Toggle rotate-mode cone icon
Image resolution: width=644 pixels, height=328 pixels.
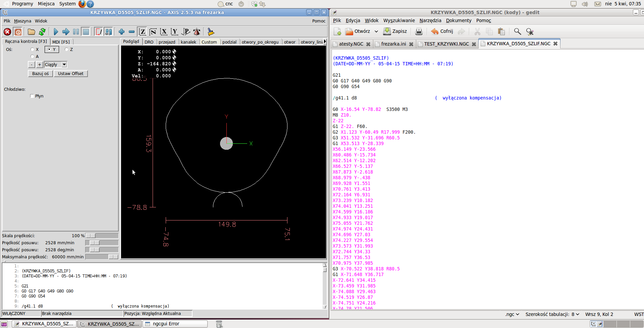click(x=197, y=32)
